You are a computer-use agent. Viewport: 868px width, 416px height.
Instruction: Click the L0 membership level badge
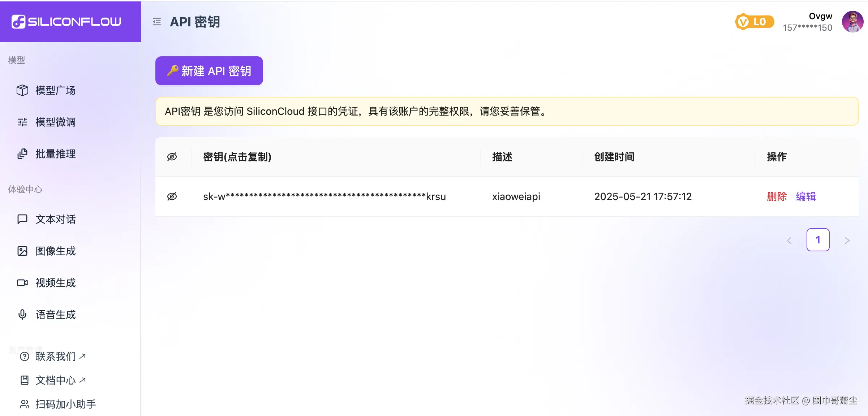tap(754, 22)
